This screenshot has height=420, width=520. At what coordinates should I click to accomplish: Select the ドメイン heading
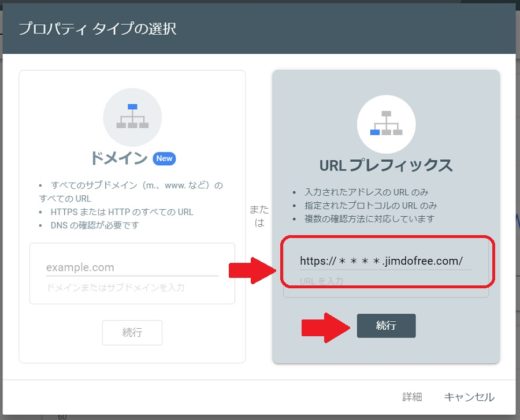(x=119, y=158)
